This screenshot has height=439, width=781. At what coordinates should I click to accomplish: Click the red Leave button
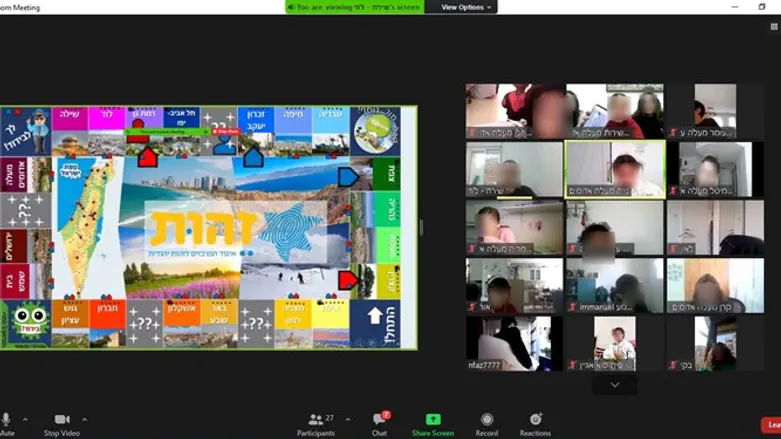pyautogui.click(x=771, y=425)
